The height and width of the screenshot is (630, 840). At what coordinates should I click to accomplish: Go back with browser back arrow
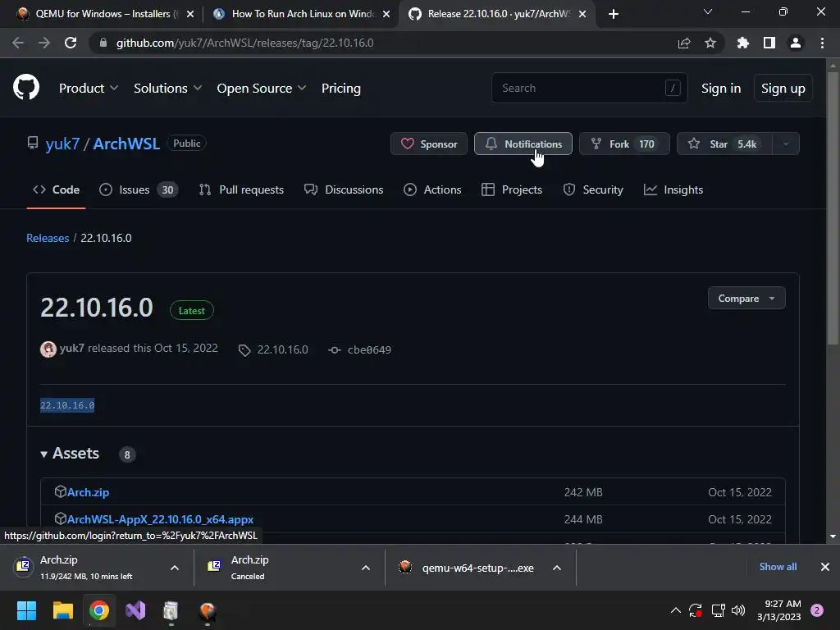point(18,43)
